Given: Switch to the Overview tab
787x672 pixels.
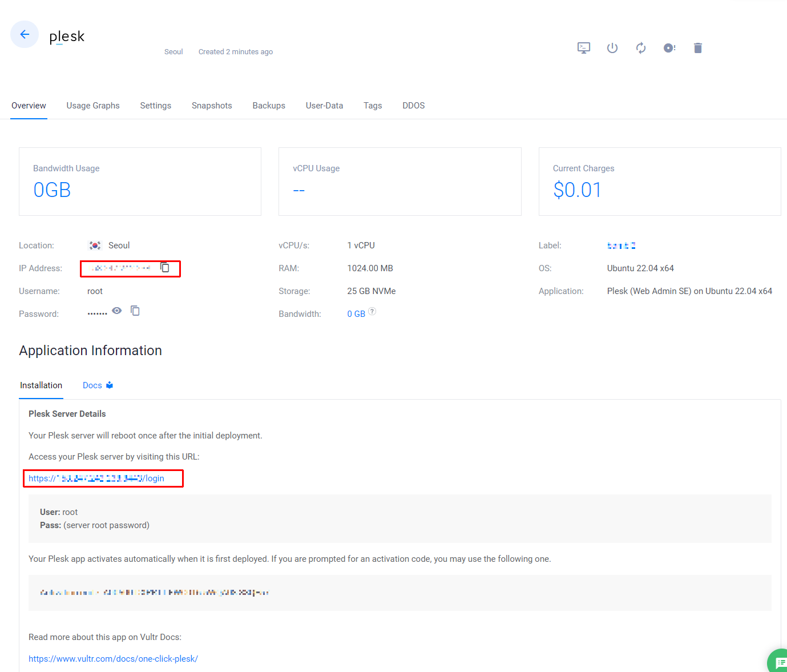Looking at the screenshot, I should coord(29,106).
